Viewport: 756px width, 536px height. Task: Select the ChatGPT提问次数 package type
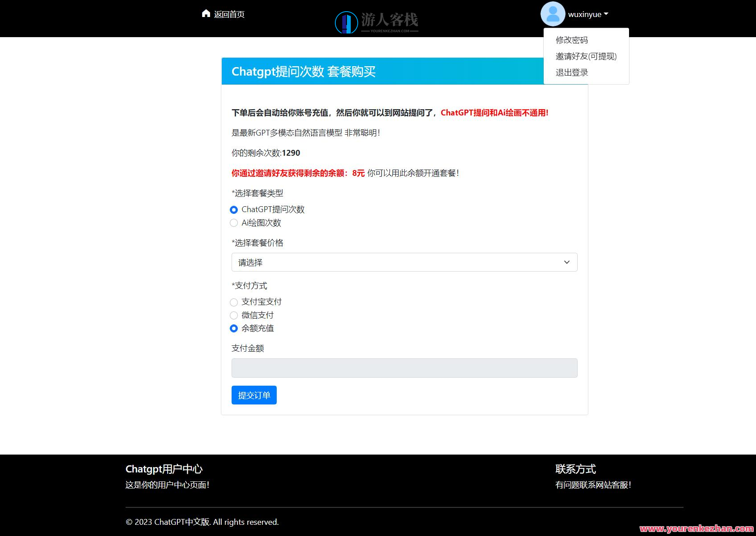[234, 209]
